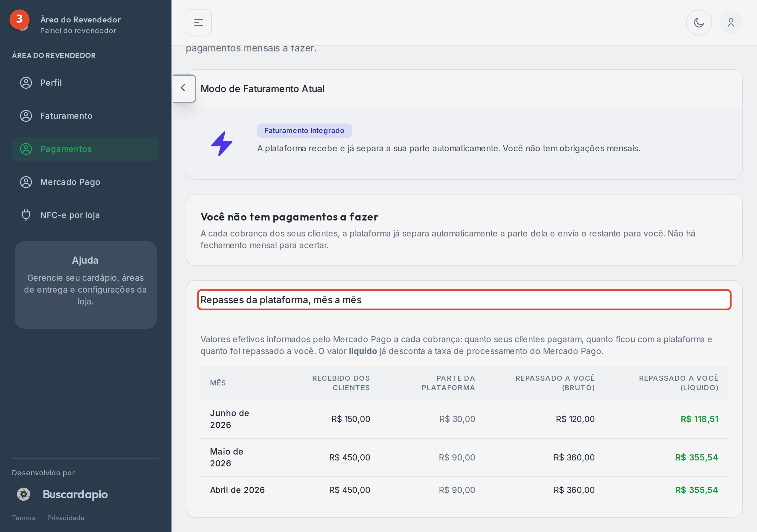Viewport: 757px width, 532px height.
Task: Open the user account icon
Action: click(731, 22)
